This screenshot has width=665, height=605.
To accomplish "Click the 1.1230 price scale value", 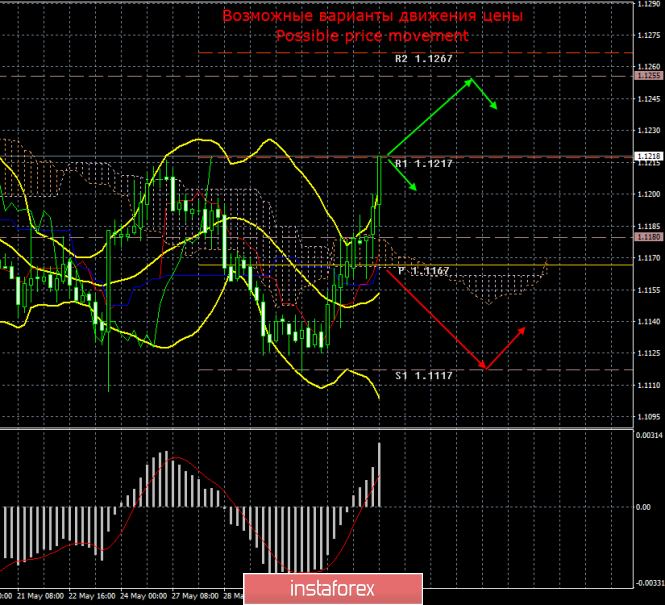I will [x=649, y=130].
